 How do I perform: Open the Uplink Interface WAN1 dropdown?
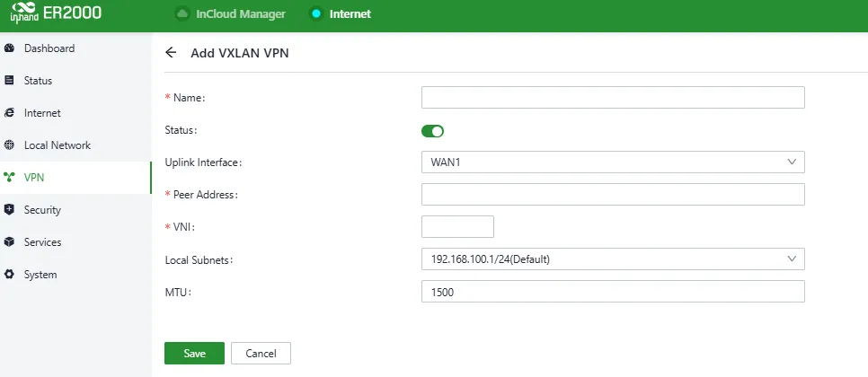(613, 162)
